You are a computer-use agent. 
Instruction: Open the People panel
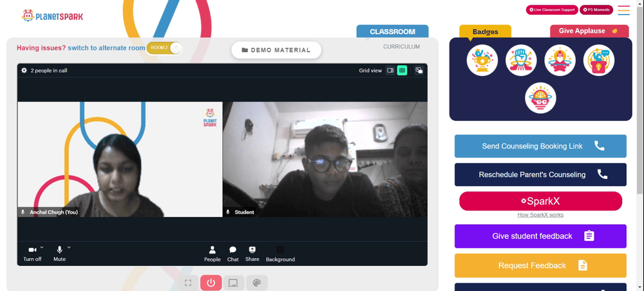[213, 254]
